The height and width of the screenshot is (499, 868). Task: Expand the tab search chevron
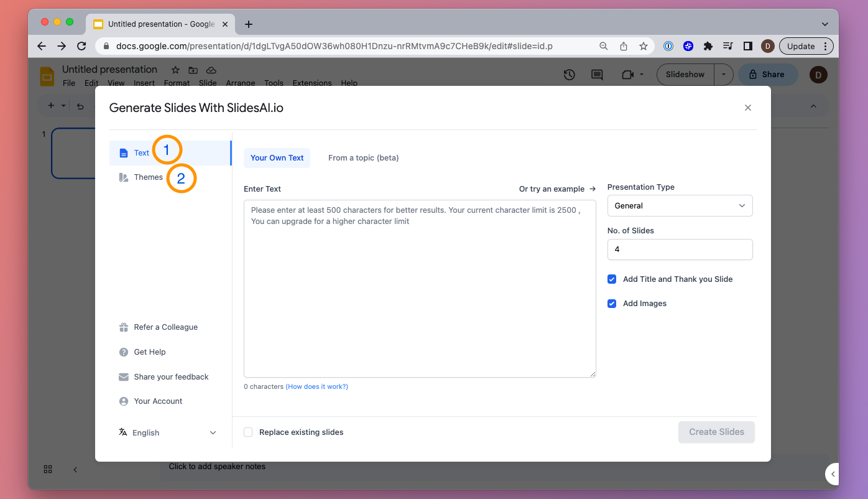click(x=825, y=24)
